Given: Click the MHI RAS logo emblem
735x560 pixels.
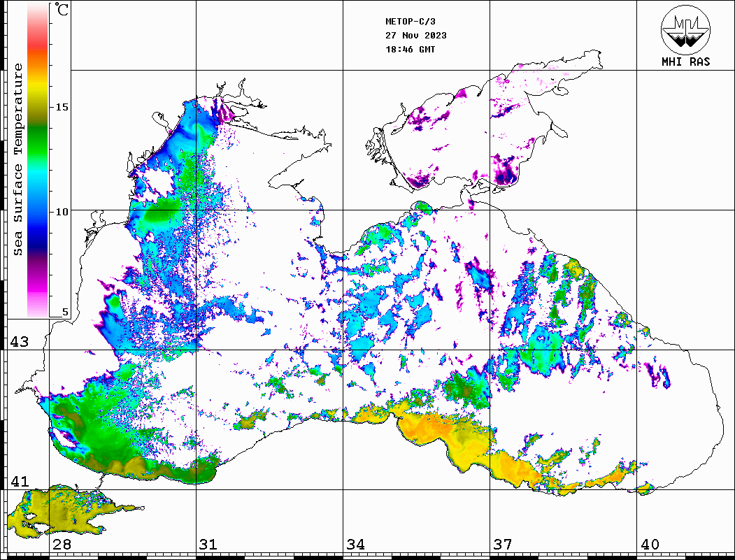Looking at the screenshot, I should pos(686,29).
